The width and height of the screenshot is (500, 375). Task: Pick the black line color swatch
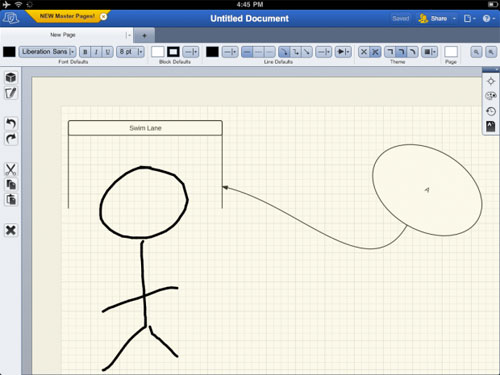(212, 52)
